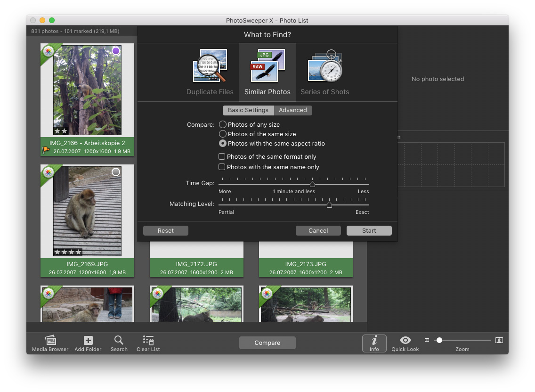Viewport: 535px width, 392px height.
Task: Switch to the Advanced tab
Action: coord(292,110)
